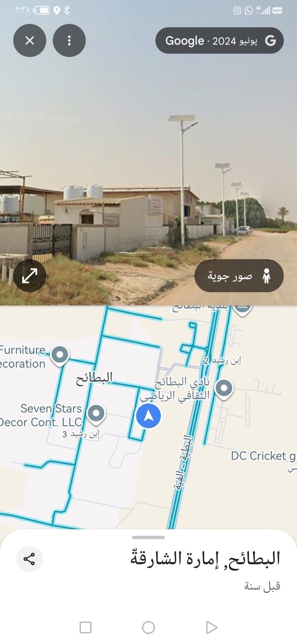Close the Street View panel
Image resolution: width=297 pixels, height=644 pixels.
pyautogui.click(x=29, y=40)
